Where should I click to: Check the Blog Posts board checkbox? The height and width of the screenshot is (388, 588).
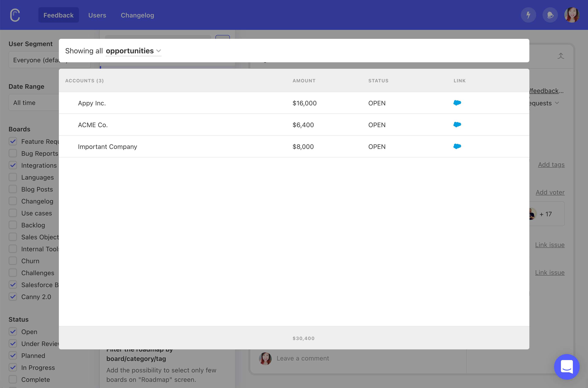pos(13,189)
